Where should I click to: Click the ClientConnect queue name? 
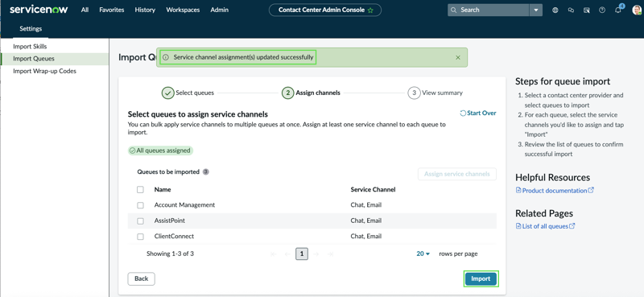point(174,237)
